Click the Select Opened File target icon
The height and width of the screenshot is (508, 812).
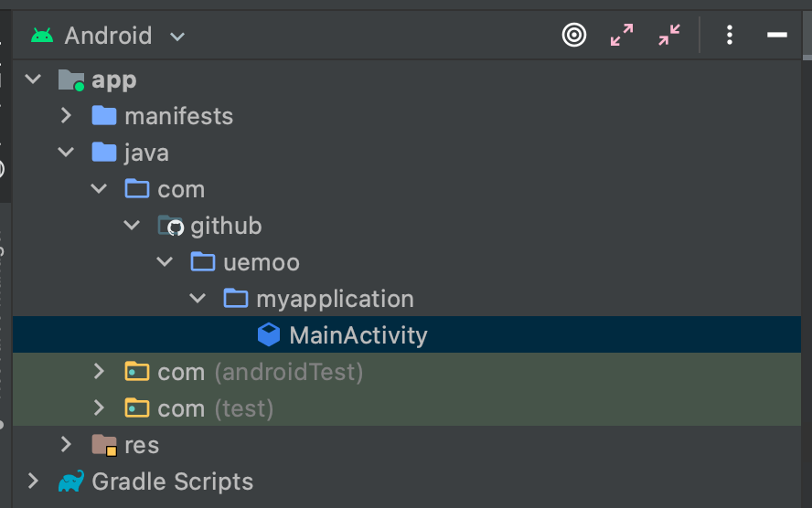(x=573, y=36)
